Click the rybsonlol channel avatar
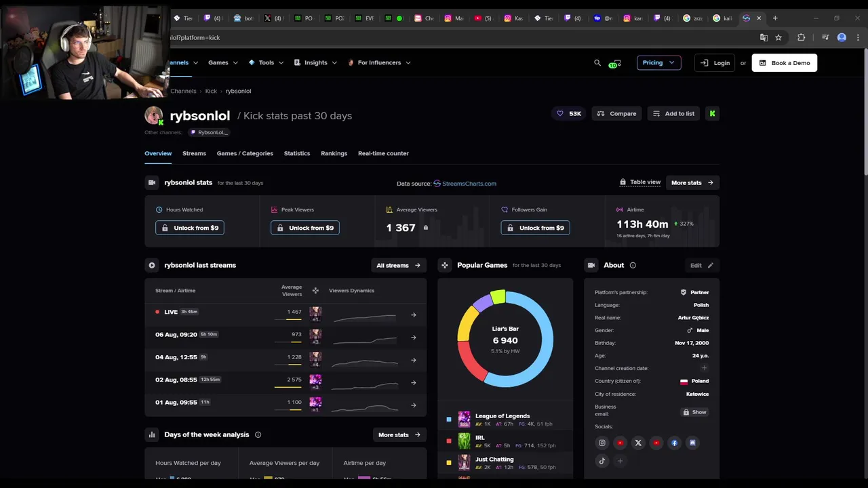 (153, 115)
